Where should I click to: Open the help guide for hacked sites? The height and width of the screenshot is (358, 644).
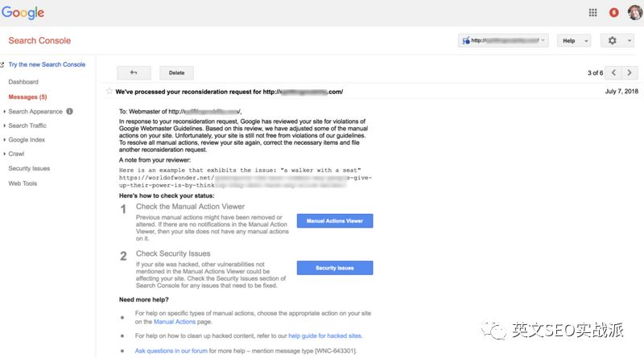coord(325,335)
